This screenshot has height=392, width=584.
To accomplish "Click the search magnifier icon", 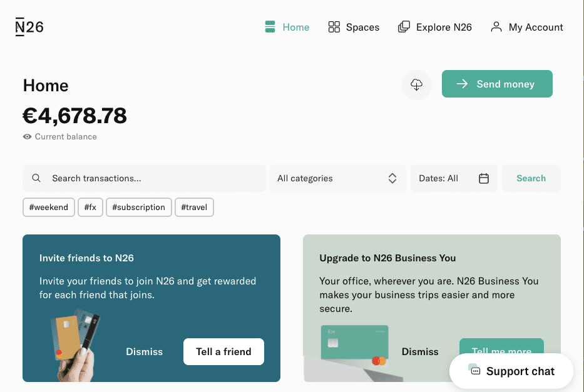I will coord(36,178).
